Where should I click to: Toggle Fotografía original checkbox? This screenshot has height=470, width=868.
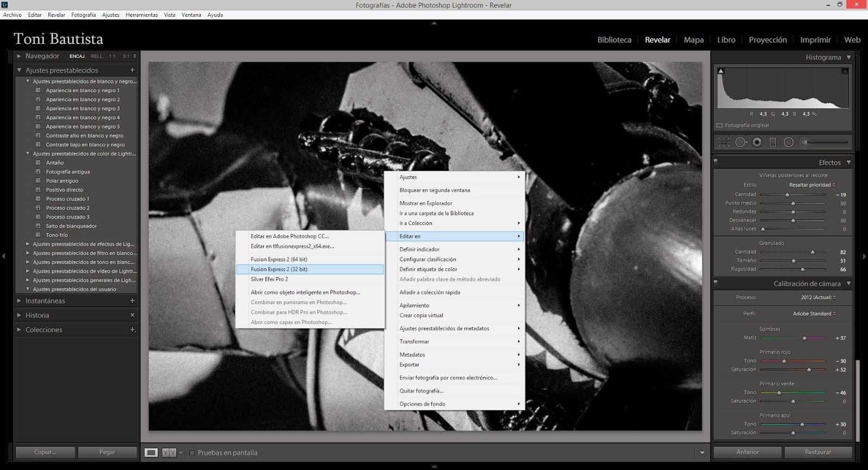[719, 125]
